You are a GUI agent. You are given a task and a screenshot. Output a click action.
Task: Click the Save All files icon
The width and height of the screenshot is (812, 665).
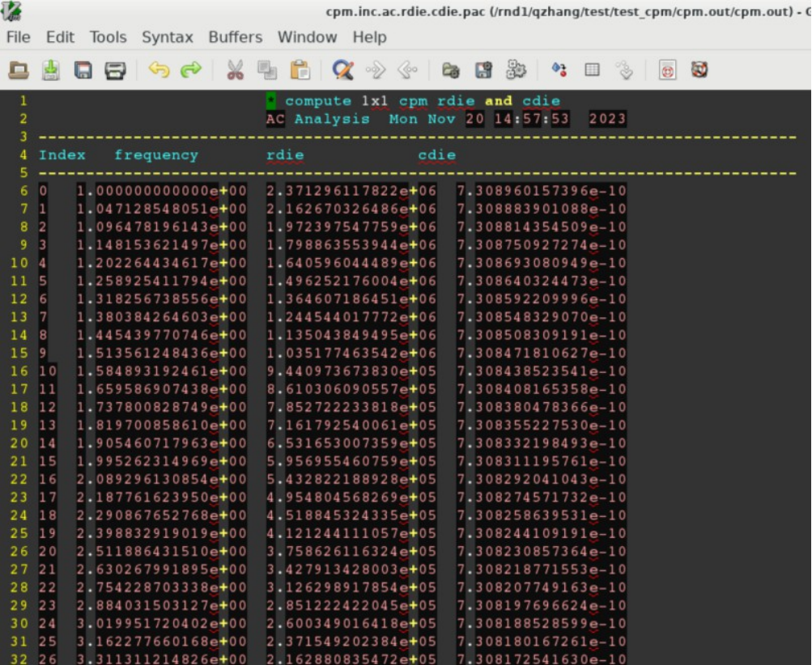click(83, 70)
